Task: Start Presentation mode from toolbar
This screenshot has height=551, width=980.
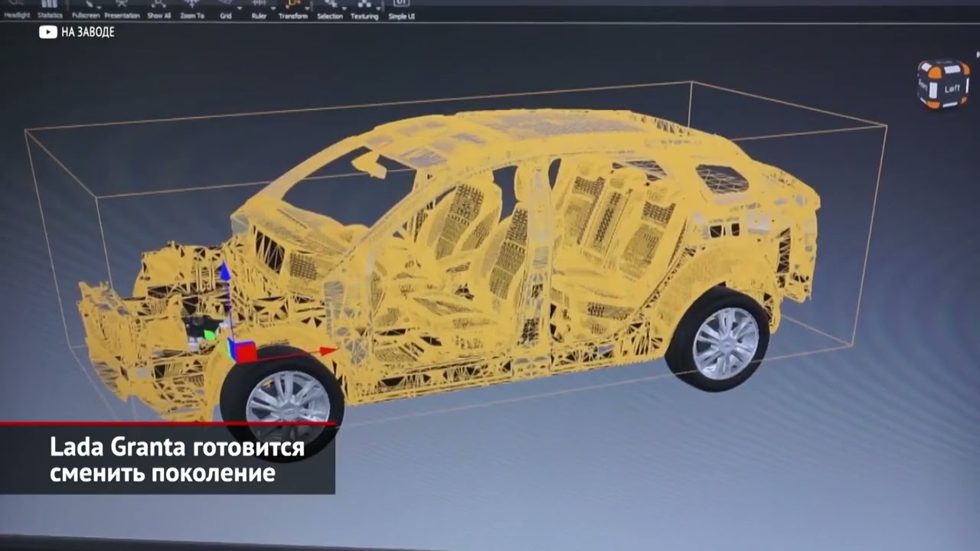Action: (122, 9)
